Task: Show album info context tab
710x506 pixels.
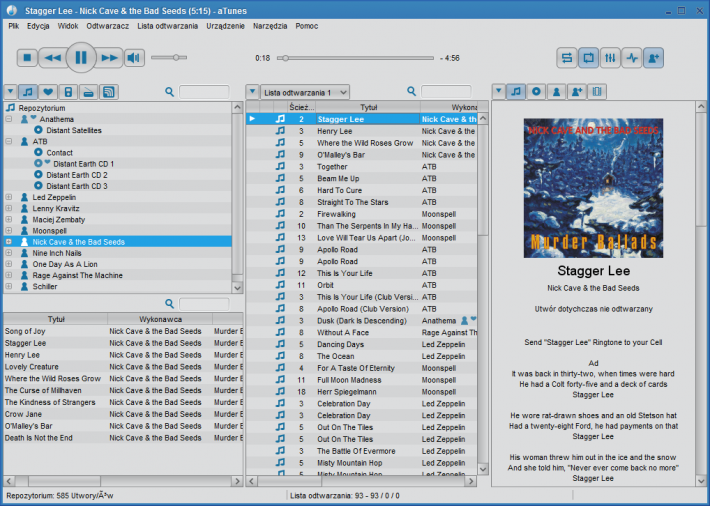Action: [x=536, y=92]
